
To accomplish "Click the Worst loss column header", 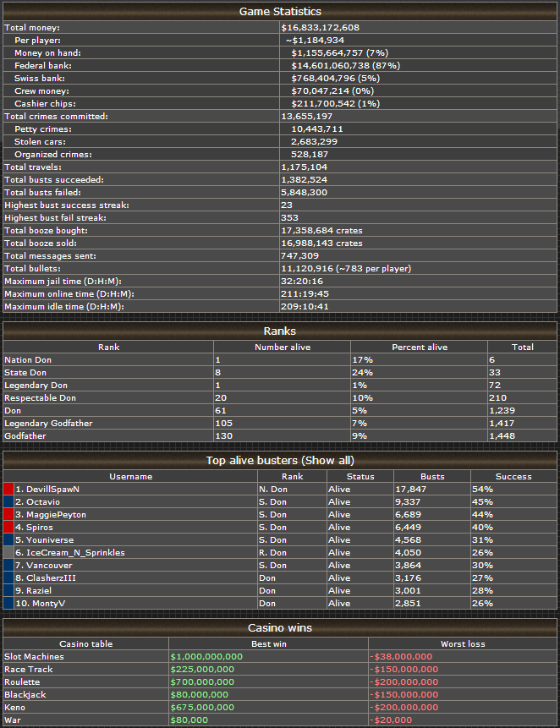I will click(x=463, y=644).
